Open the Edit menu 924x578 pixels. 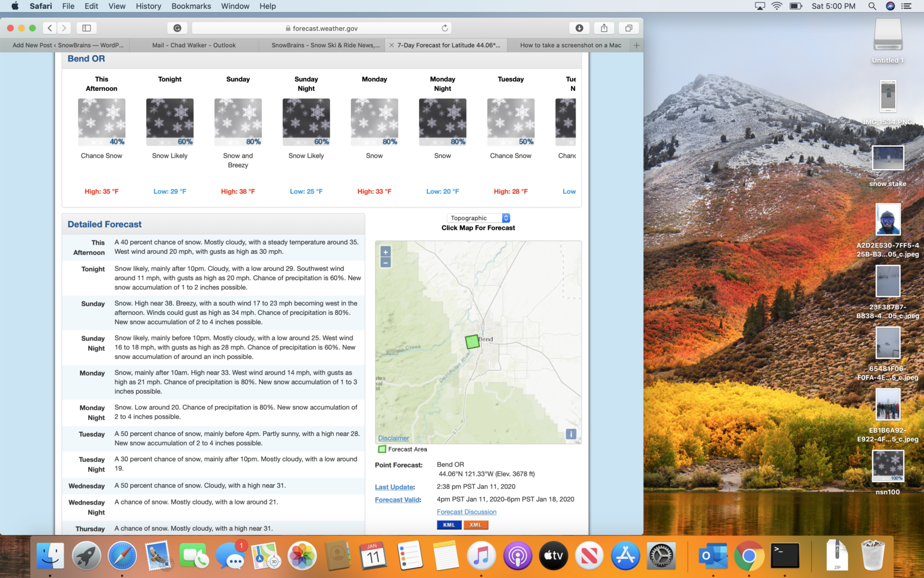91,6
